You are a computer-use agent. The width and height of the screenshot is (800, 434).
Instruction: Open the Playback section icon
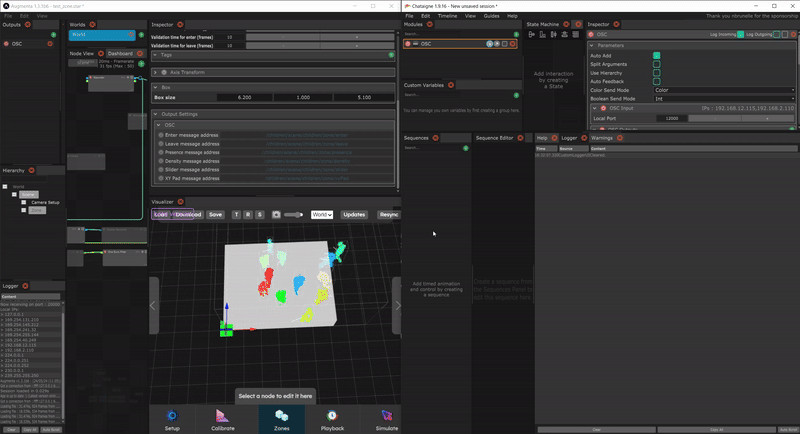click(331, 417)
